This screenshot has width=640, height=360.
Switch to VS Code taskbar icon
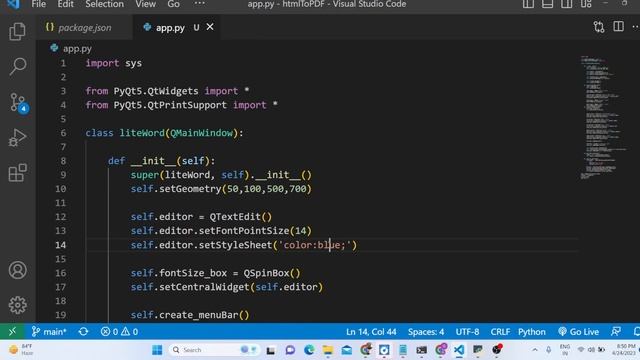coord(459,350)
